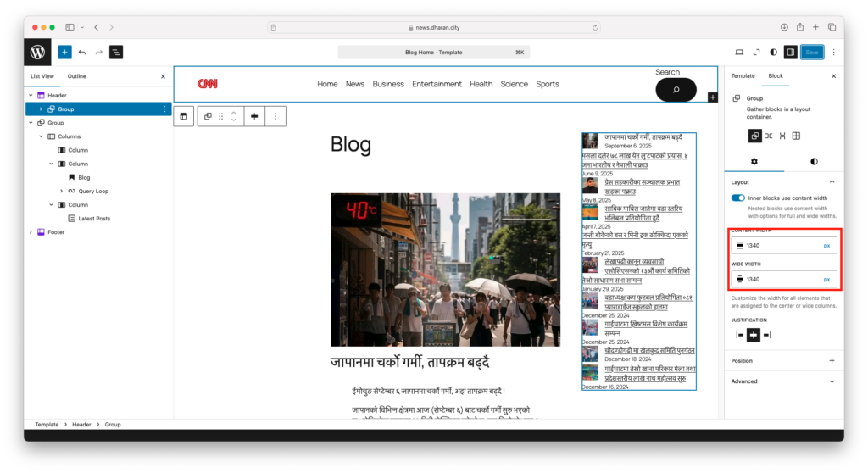Image resolution: width=868 pixels, height=473 pixels.
Task: Select parent Header block icon in block toolbar
Action: (184, 116)
